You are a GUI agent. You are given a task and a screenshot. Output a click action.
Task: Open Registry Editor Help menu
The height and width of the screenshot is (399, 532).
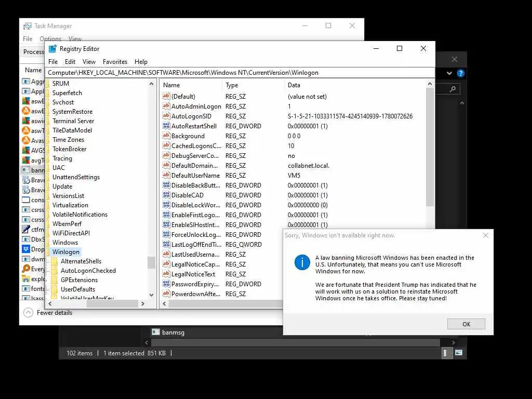[x=141, y=62]
